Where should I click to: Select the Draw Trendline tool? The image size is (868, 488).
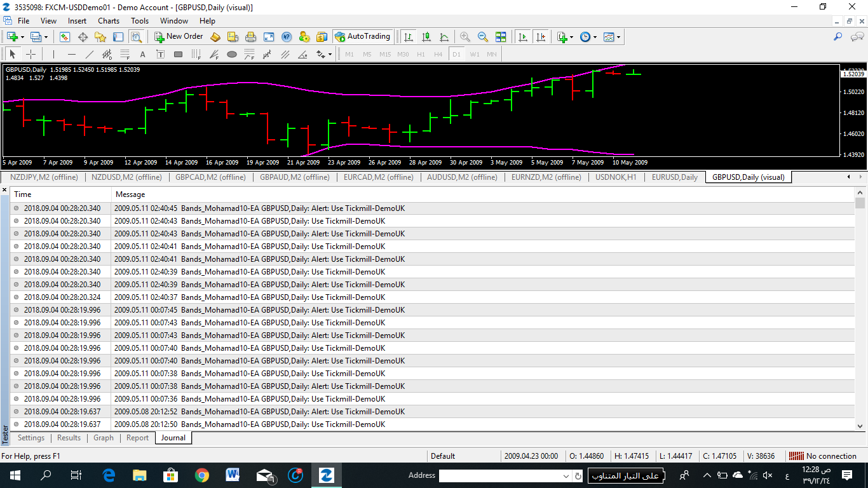[x=89, y=54]
